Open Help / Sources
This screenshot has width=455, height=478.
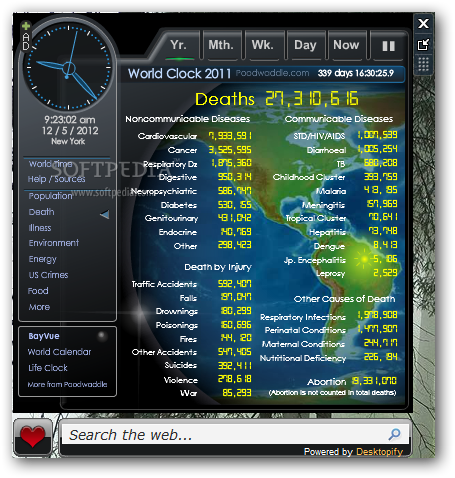pos(56,179)
